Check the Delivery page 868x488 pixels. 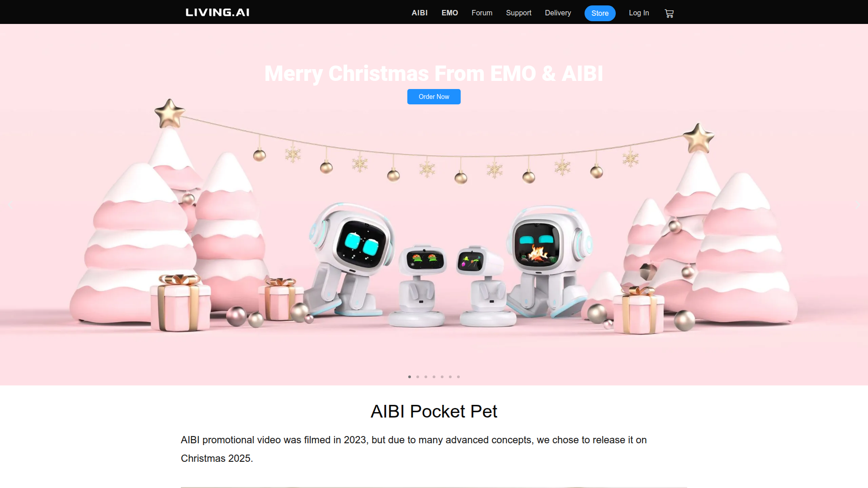point(558,13)
